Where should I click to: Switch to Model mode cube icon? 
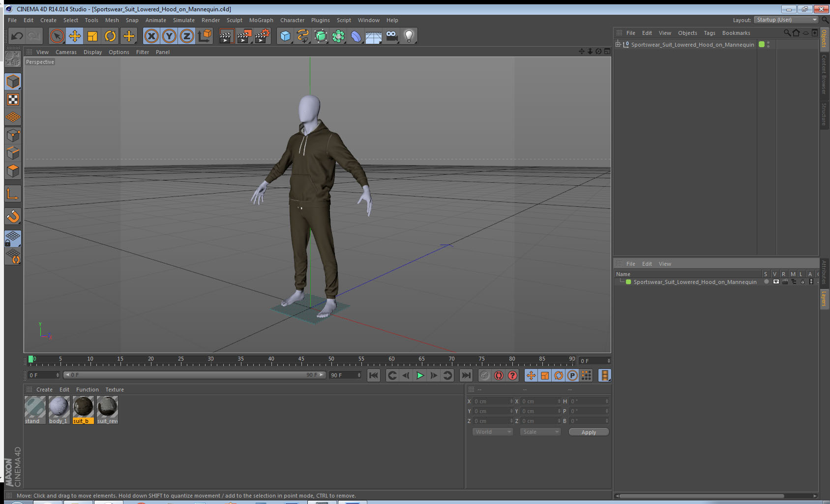click(x=13, y=82)
